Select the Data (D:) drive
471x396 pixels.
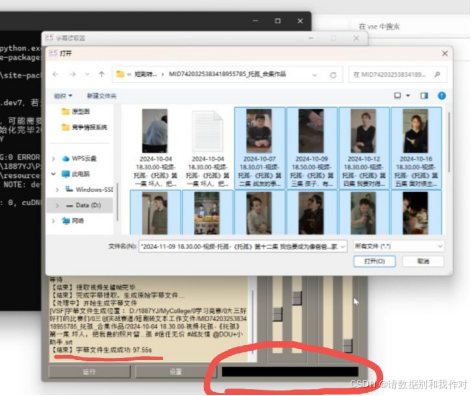pyautogui.click(x=84, y=205)
